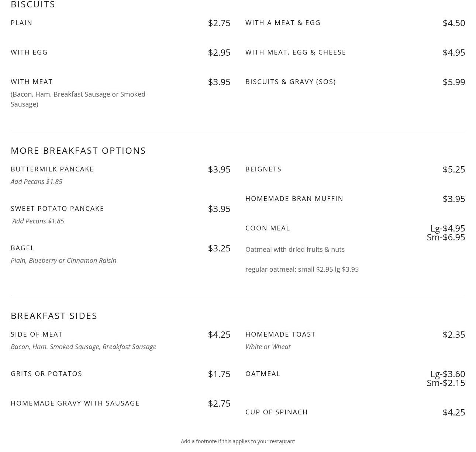The image size is (476, 452).
Task: Click With Meat, Egg & Cheese item
Action: click(296, 52)
